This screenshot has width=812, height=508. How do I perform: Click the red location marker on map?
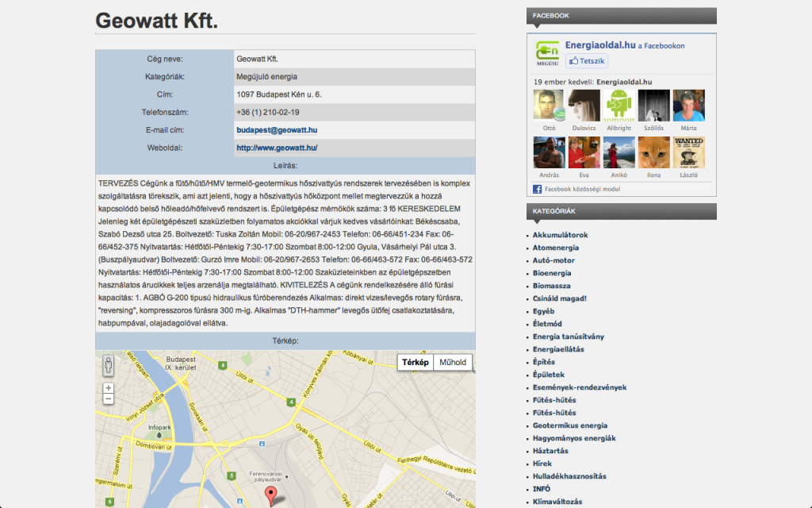[x=271, y=496]
